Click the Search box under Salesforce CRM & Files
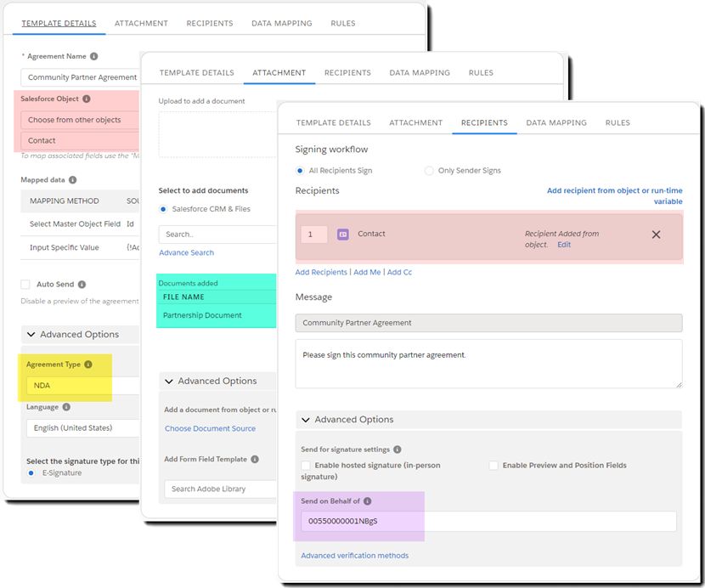 tap(217, 235)
